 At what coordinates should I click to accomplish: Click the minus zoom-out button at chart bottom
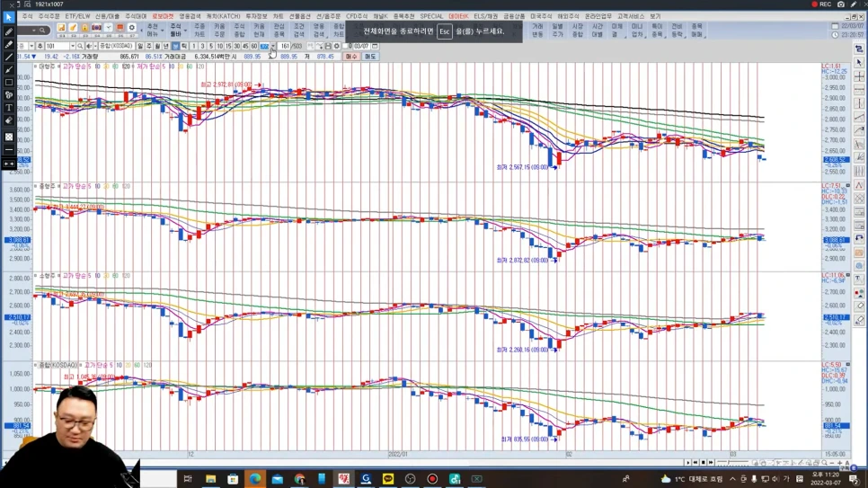click(832, 463)
